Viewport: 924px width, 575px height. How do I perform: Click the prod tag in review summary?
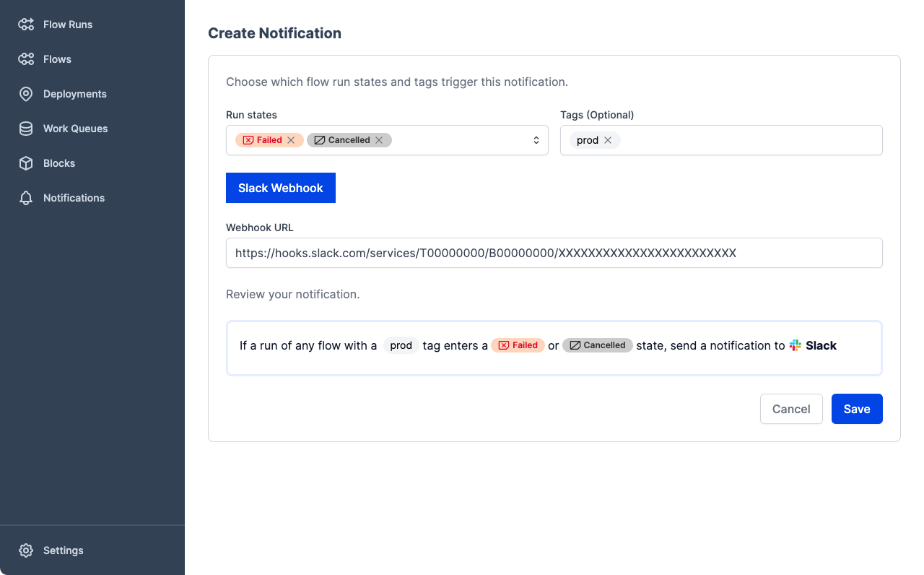click(x=401, y=345)
